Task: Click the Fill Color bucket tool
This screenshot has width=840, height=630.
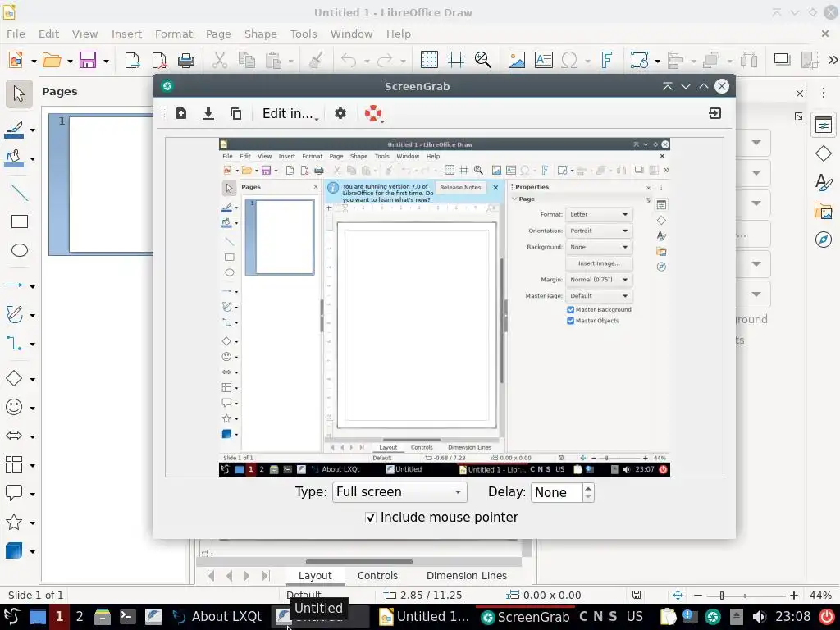Action: click(x=14, y=158)
